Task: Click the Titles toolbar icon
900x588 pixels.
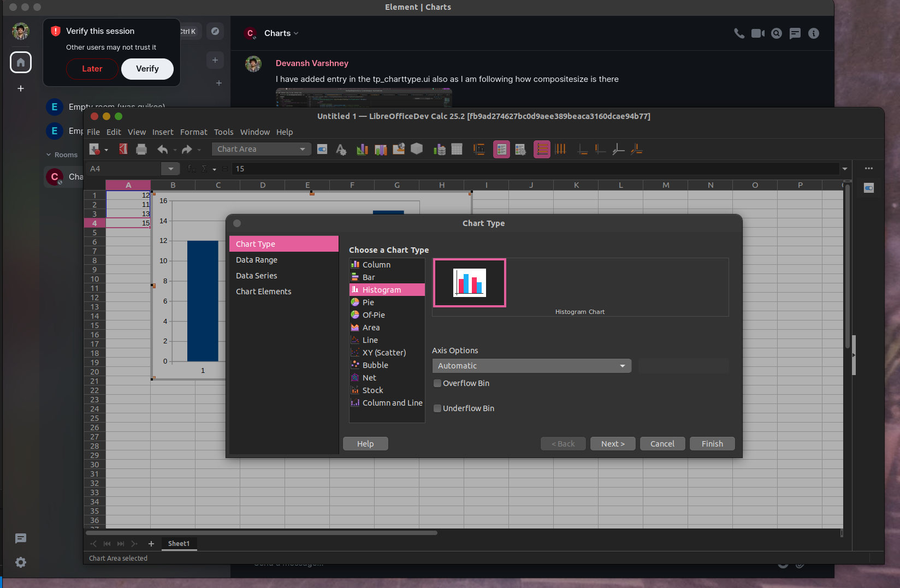Action: [479, 149]
